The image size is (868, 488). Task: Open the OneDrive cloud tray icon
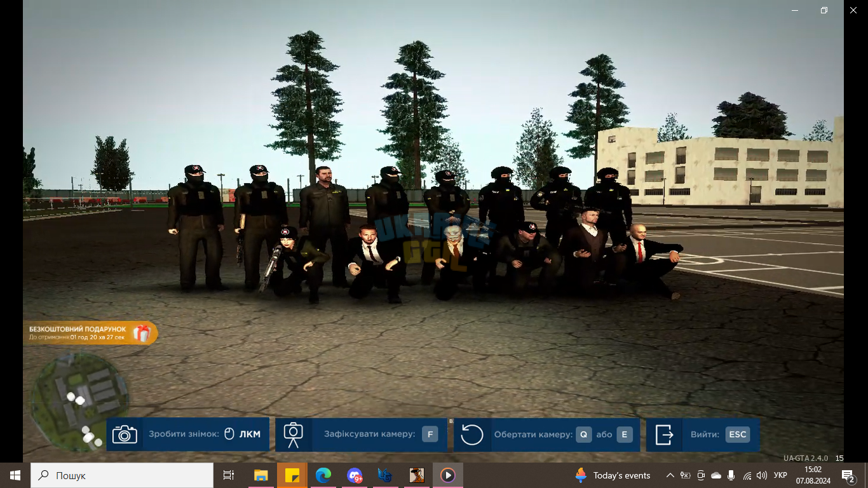(x=716, y=475)
